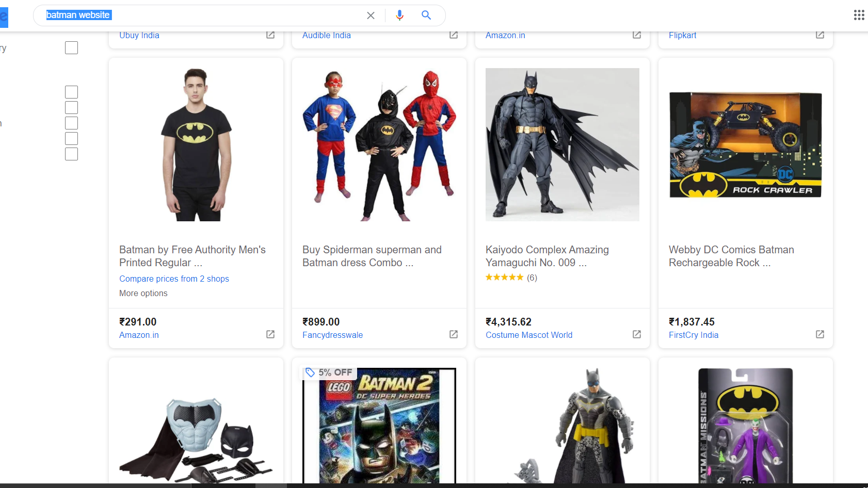
Task: Visit the FirstCry India seller link
Action: (x=694, y=335)
